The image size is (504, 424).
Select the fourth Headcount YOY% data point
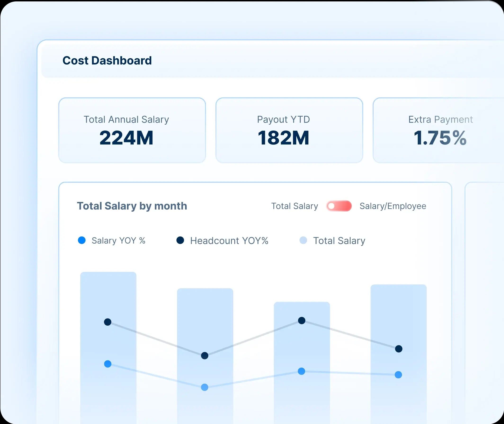tap(399, 349)
